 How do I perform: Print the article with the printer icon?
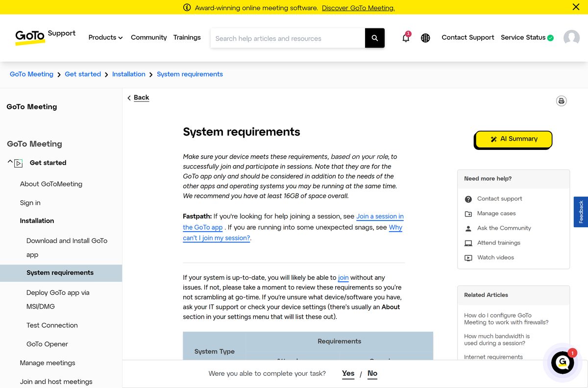point(561,101)
